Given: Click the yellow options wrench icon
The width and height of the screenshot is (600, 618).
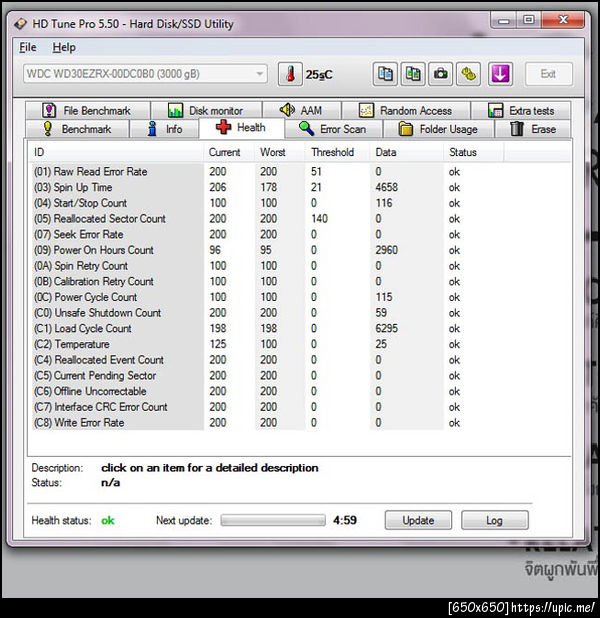Looking at the screenshot, I should [468, 74].
